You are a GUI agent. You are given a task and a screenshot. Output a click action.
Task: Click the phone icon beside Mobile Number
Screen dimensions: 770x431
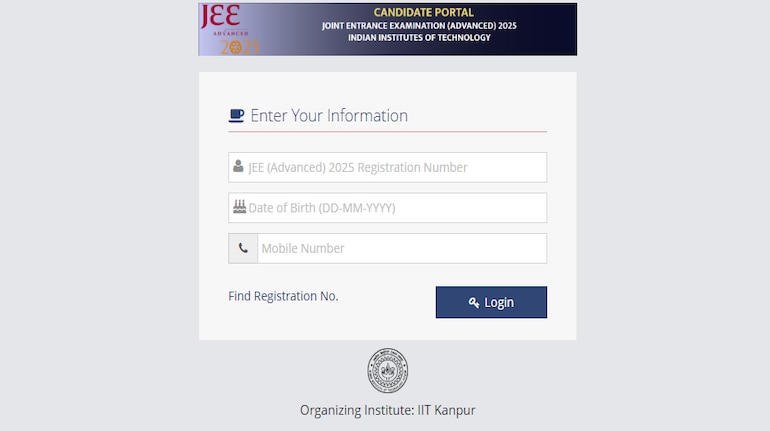pyautogui.click(x=243, y=248)
